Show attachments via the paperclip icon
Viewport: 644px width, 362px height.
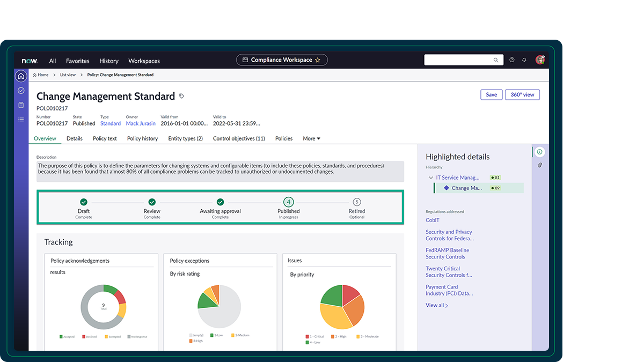point(540,165)
